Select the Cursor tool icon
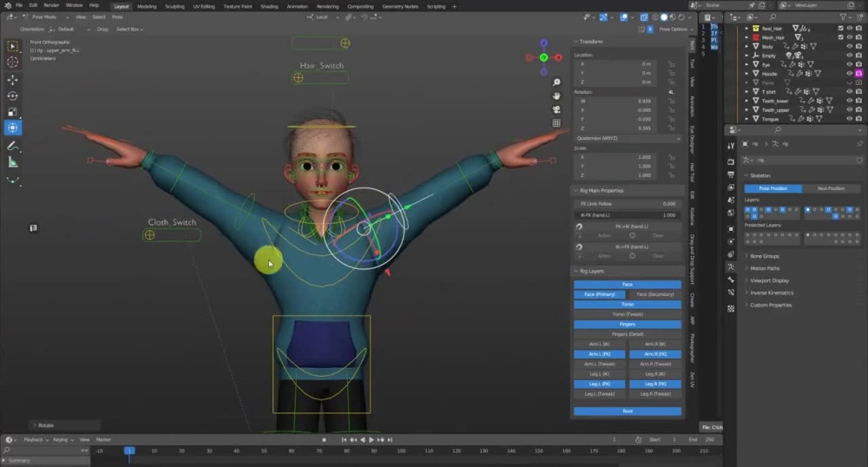The image size is (868, 467). click(x=12, y=62)
